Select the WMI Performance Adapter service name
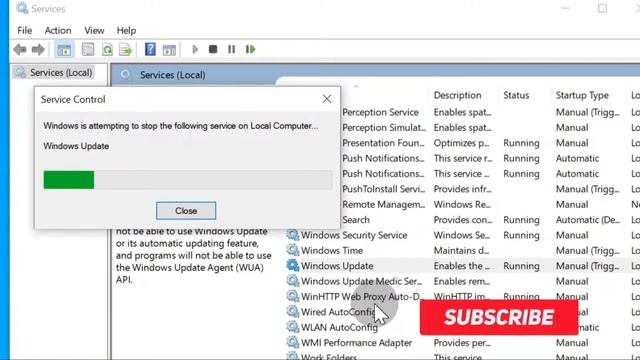 pyautogui.click(x=357, y=342)
